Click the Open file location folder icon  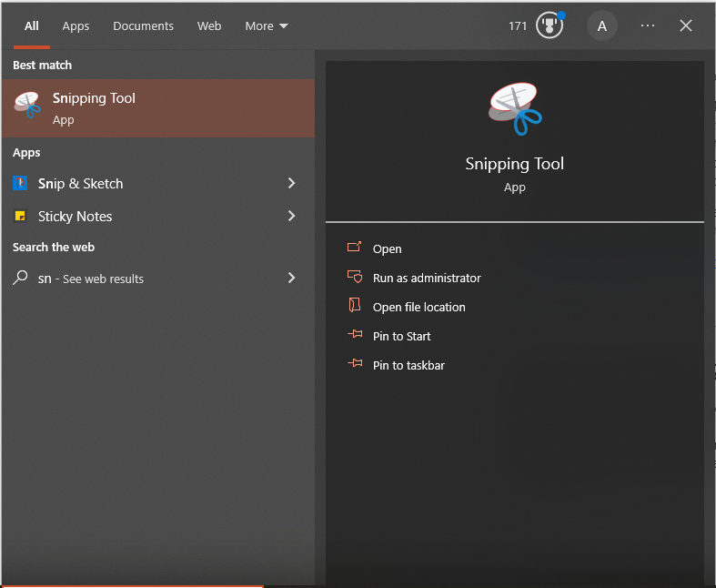(x=354, y=305)
